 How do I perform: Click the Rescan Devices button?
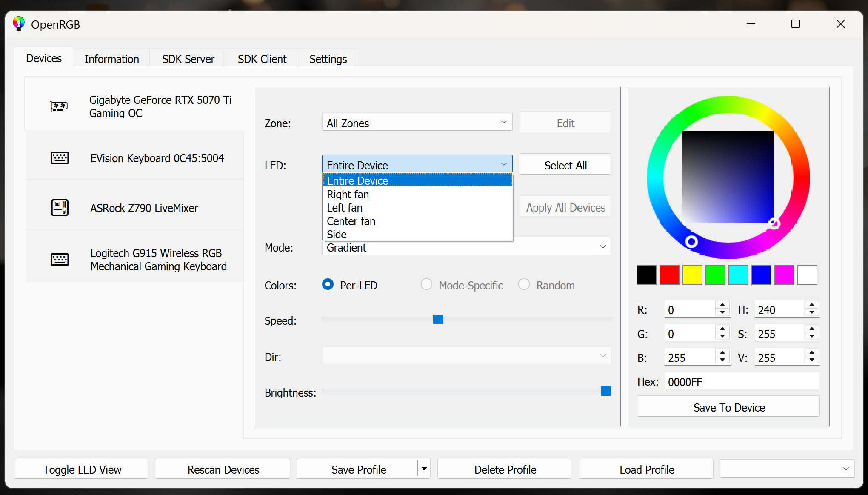(x=223, y=469)
